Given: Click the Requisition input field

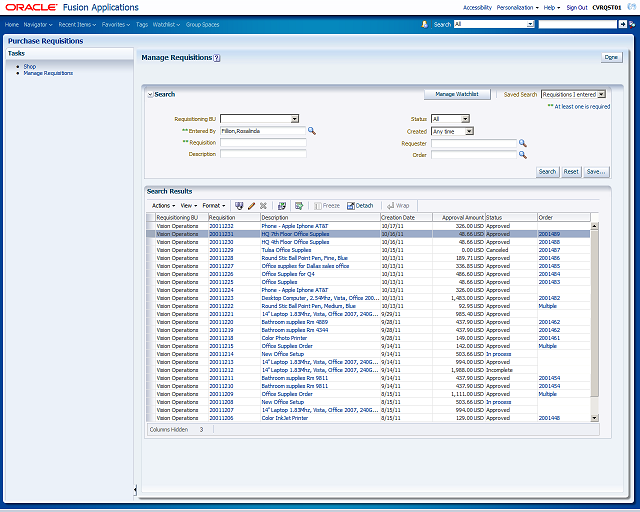Looking at the screenshot, I should pos(263,142).
